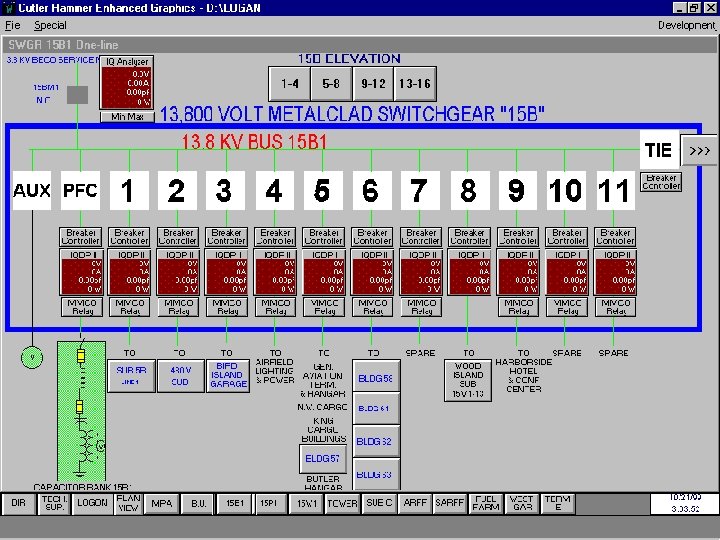
Task: Open MMCO Relay under PFC
Action: tap(81, 307)
